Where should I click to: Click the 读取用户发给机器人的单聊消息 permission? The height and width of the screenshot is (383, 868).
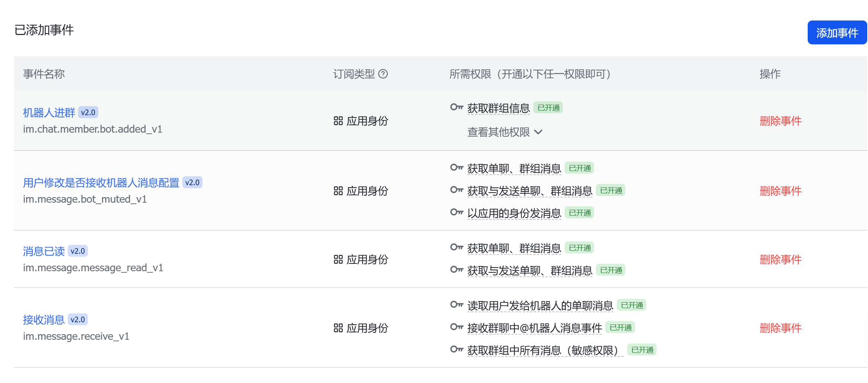tap(540, 306)
